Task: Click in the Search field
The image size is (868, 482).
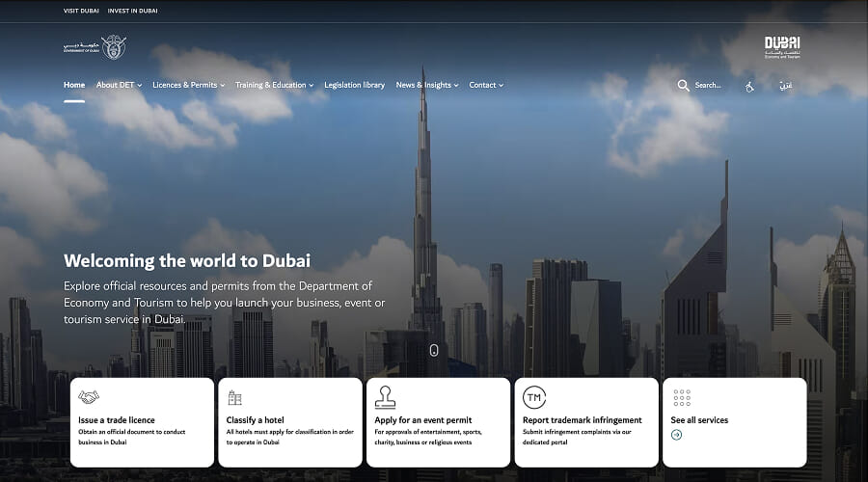Action: 708,85
